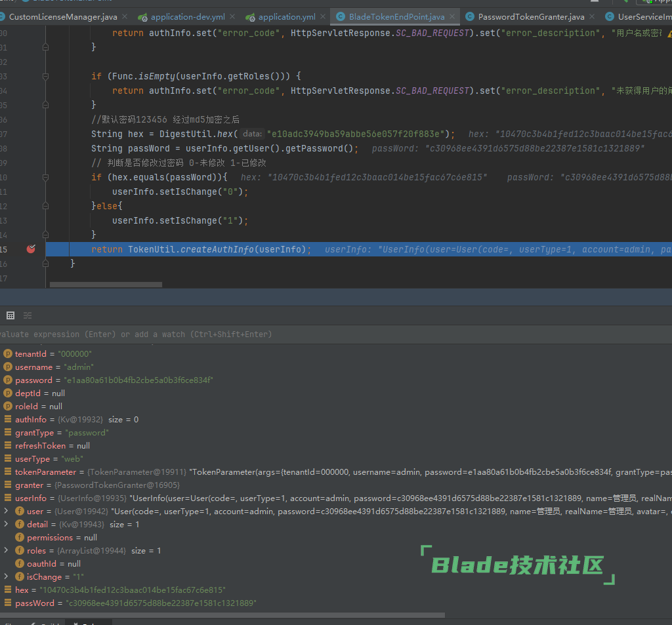
Task: Switch to CustomLicenseManager.java tab
Action: pos(63,16)
